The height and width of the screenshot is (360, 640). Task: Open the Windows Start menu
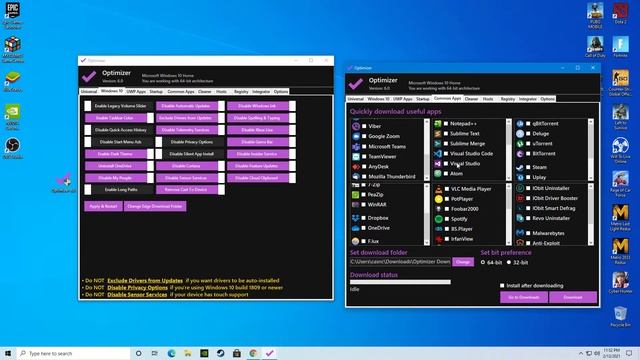[8, 353]
